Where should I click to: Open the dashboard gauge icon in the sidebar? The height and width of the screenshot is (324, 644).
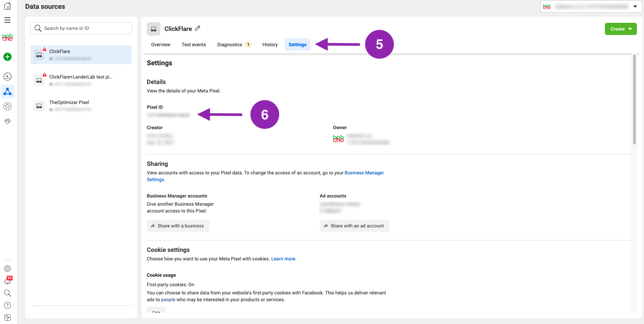[7, 76]
